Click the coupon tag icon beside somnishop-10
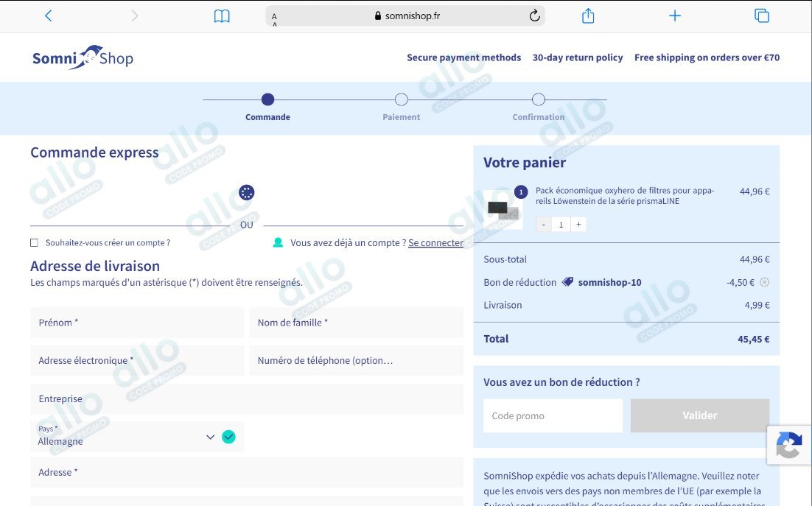The image size is (812, 506). pos(567,282)
